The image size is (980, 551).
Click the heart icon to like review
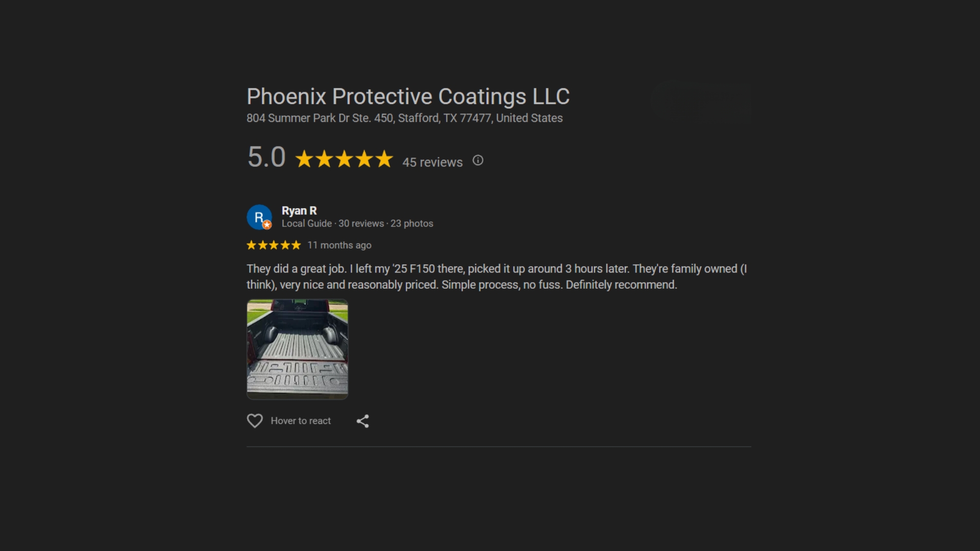255,421
